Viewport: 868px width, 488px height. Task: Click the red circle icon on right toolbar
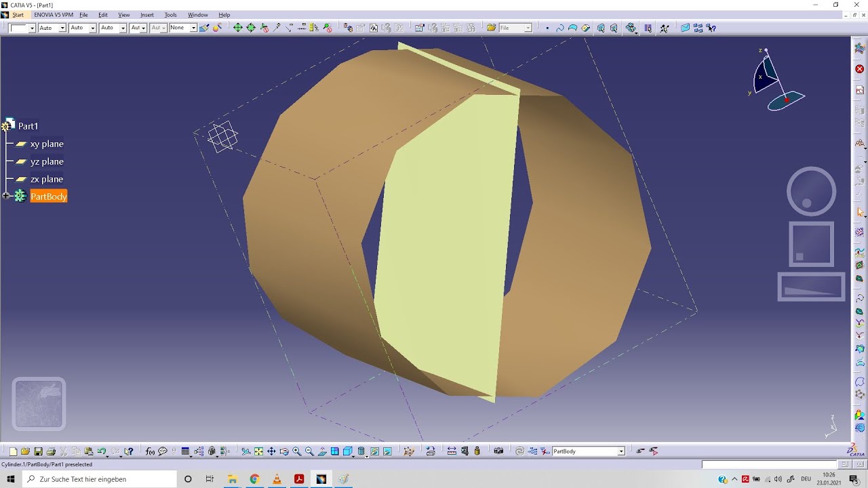(x=859, y=69)
